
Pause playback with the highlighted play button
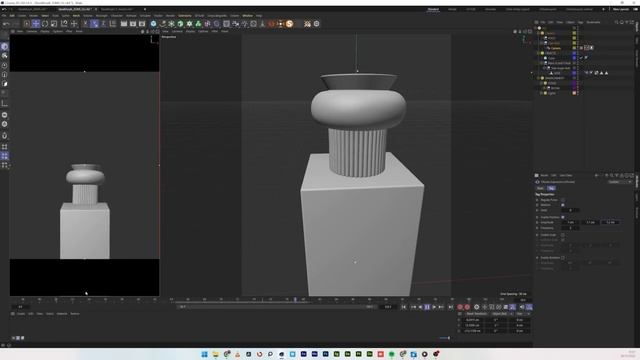coord(427,307)
